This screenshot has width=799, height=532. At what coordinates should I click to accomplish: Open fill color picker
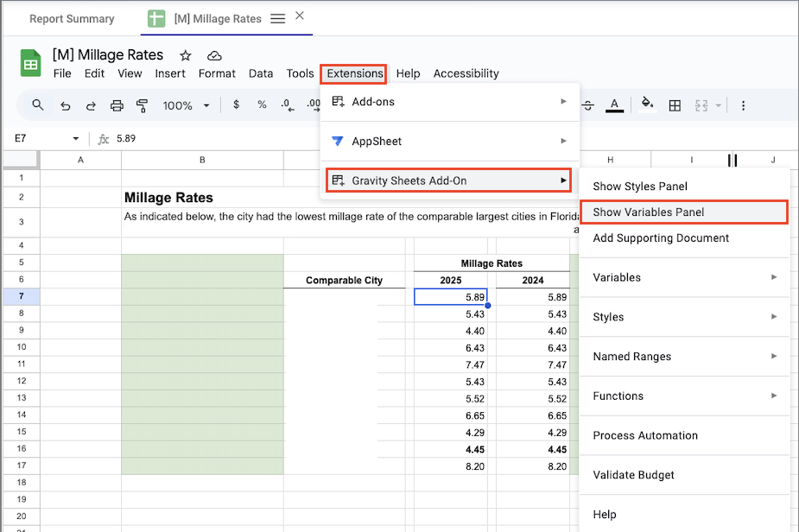[x=647, y=104]
